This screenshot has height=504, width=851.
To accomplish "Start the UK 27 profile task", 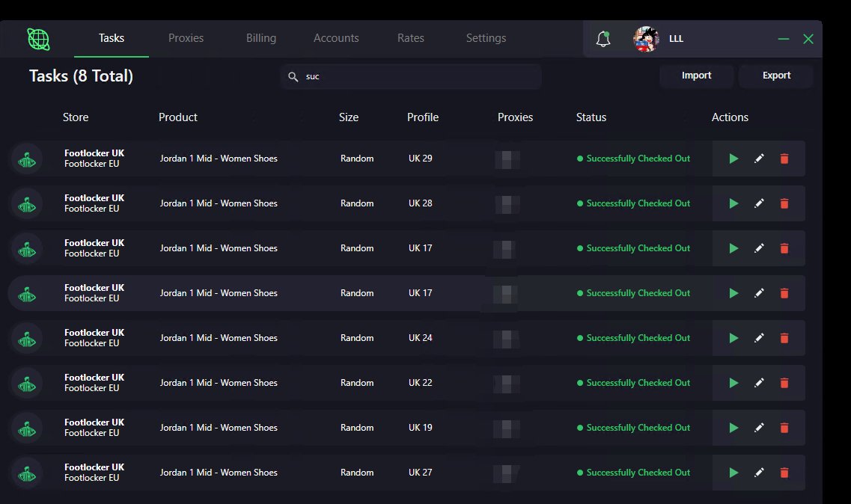I will (x=733, y=473).
